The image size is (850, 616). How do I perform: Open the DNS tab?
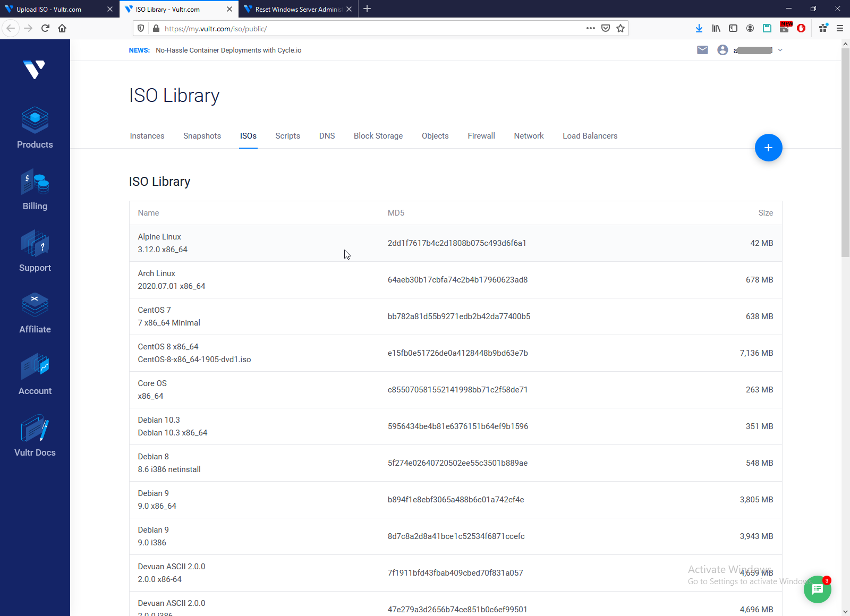click(327, 136)
